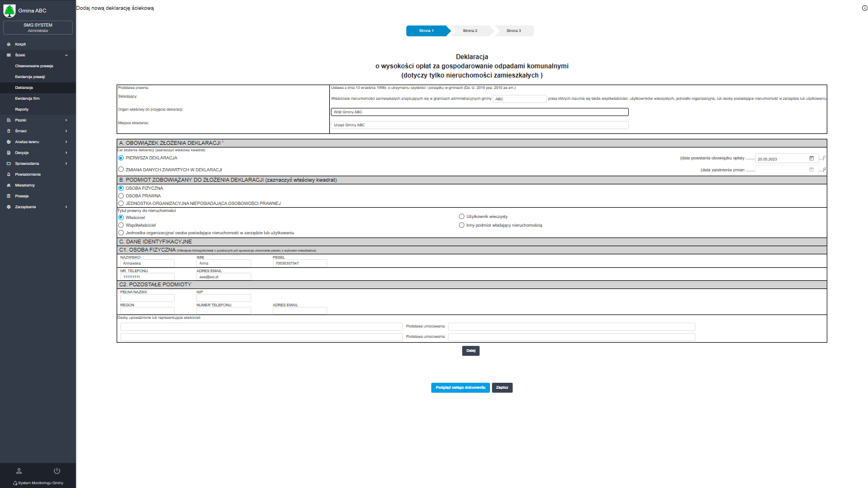This screenshot has width=868, height=488.
Task: Click the Mieszkańcy people icon
Action: pyautogui.click(x=9, y=185)
